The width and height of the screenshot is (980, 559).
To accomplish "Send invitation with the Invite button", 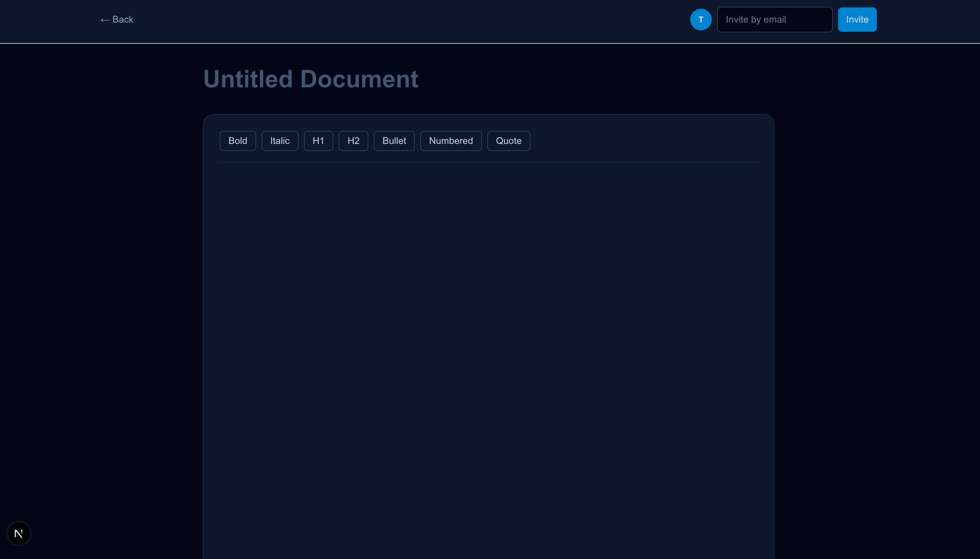I will 857,20.
